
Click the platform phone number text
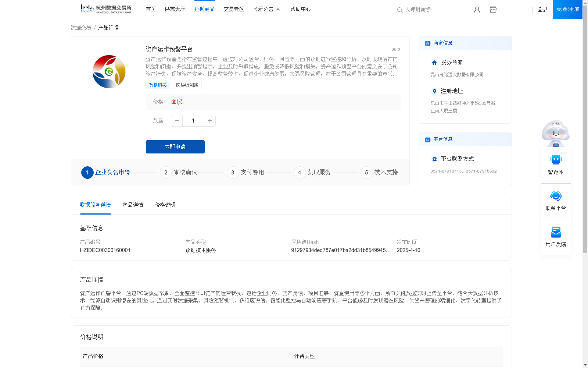[x=463, y=171]
